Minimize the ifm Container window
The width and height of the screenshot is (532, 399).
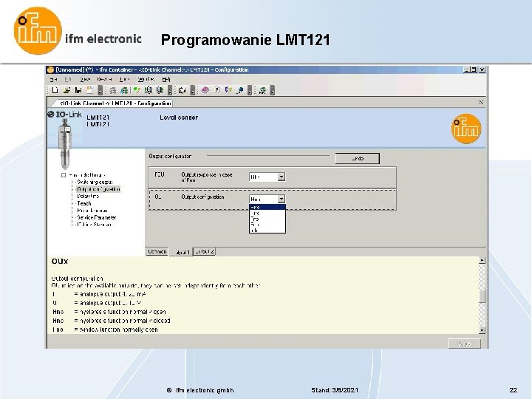pos(467,70)
